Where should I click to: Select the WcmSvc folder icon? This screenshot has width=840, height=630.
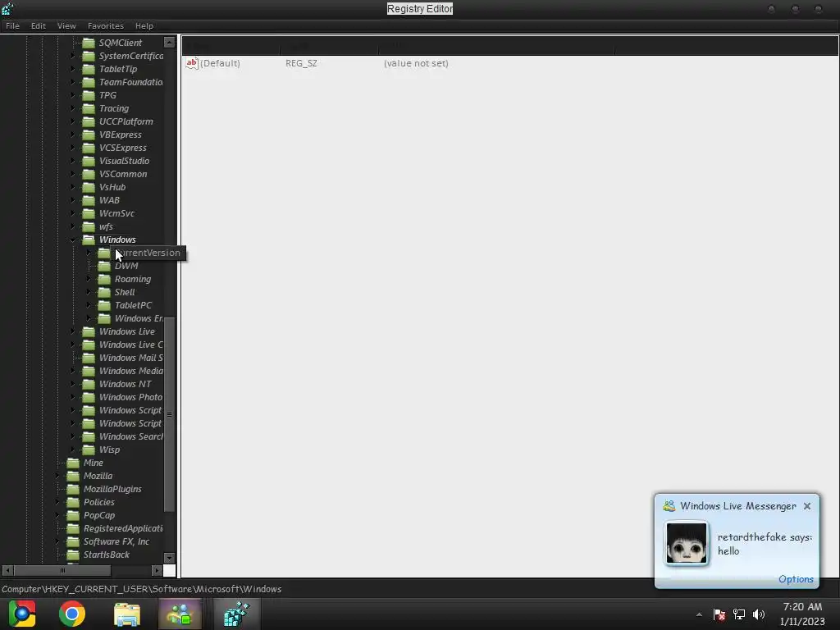89,213
